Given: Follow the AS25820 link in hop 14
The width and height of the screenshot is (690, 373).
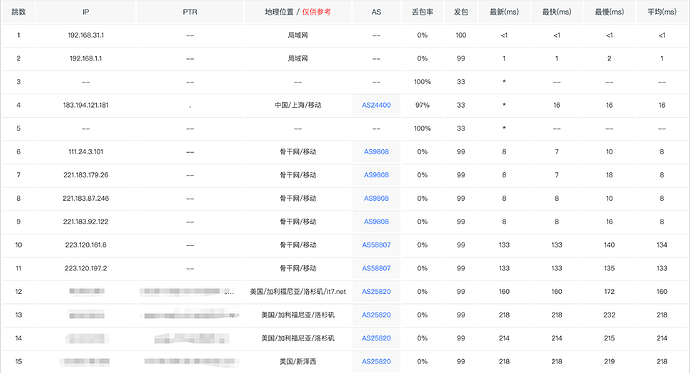Looking at the screenshot, I should tap(376, 338).
